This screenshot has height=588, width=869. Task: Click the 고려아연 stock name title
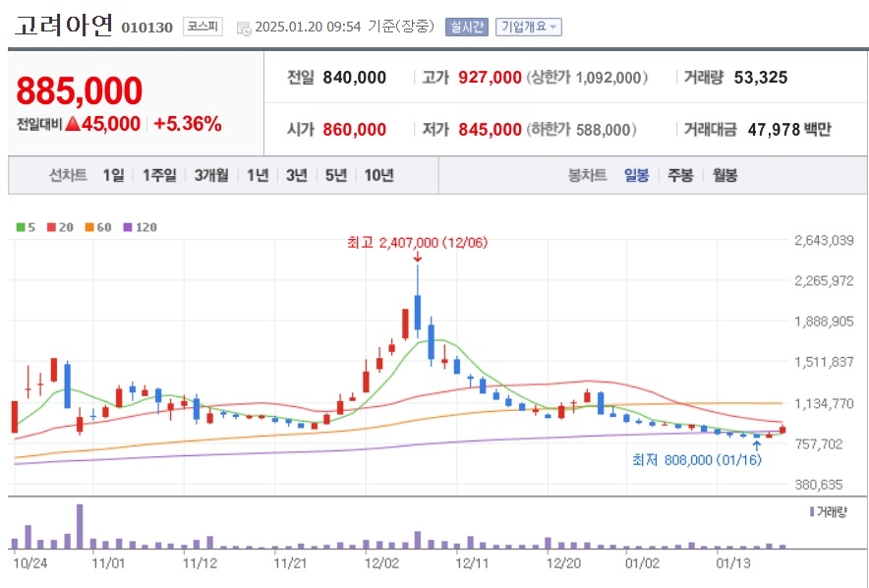tap(64, 26)
